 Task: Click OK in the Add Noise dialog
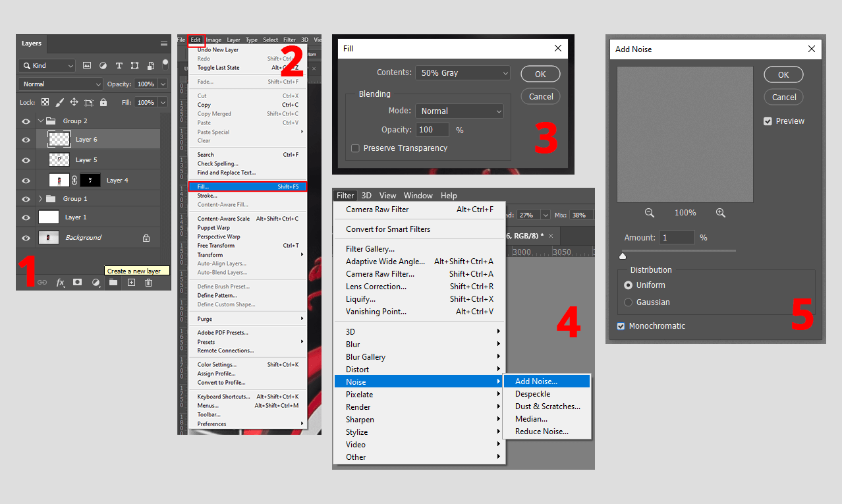tap(783, 74)
